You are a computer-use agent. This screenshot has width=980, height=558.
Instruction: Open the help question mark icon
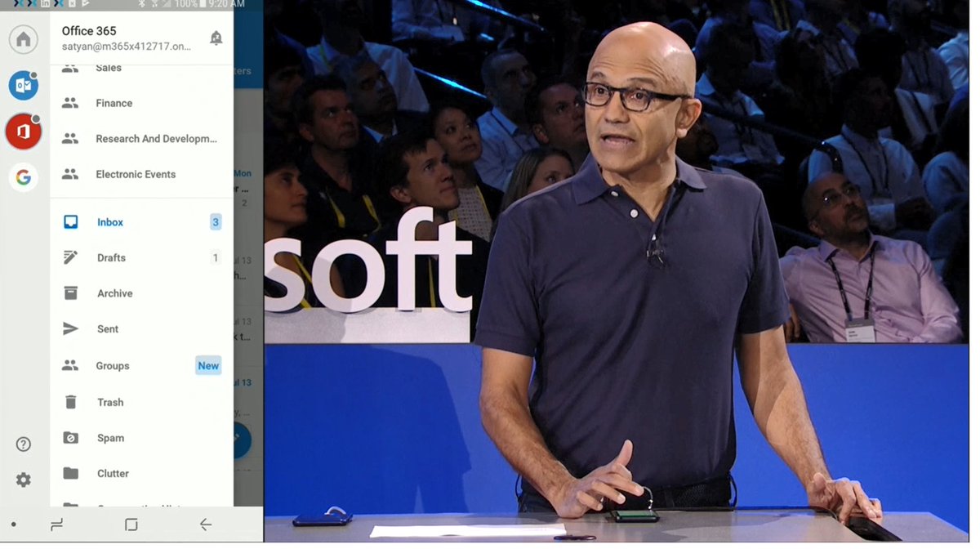[x=24, y=444]
